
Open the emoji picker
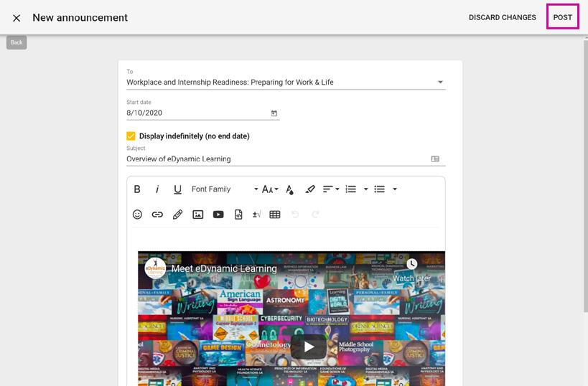[137, 215]
